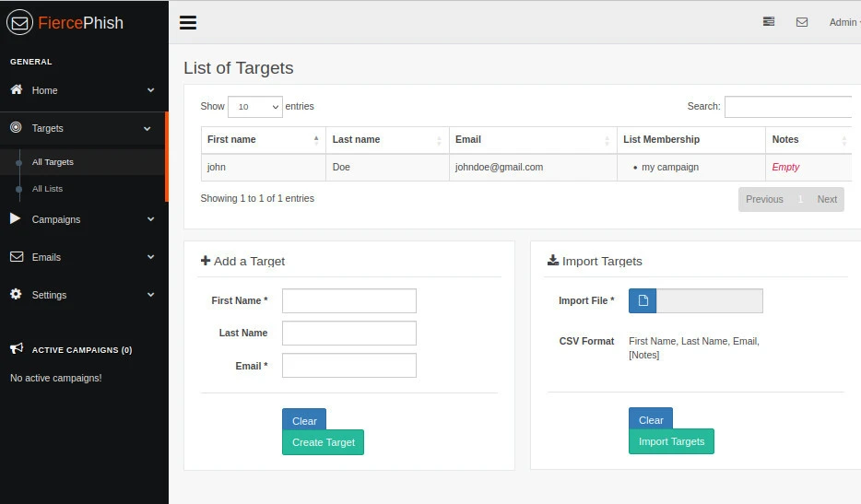Click the Create Target button
This screenshot has height=504, width=861.
[x=323, y=442]
